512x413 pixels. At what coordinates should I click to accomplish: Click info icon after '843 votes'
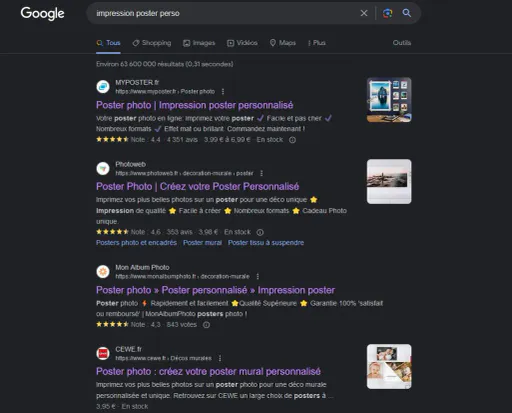tap(206, 325)
